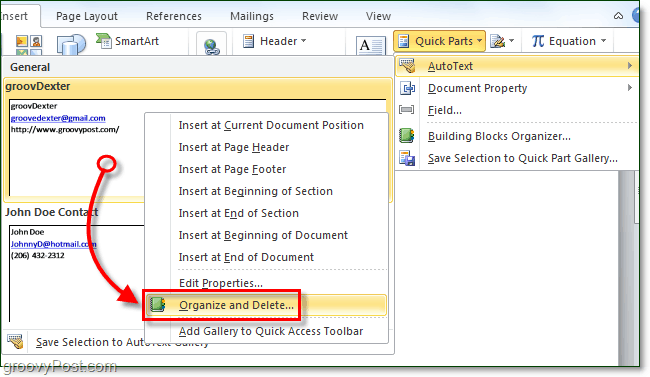Viewport: 650px width, 377px height.
Task: Click the Signature Line icon
Action: tap(497, 41)
